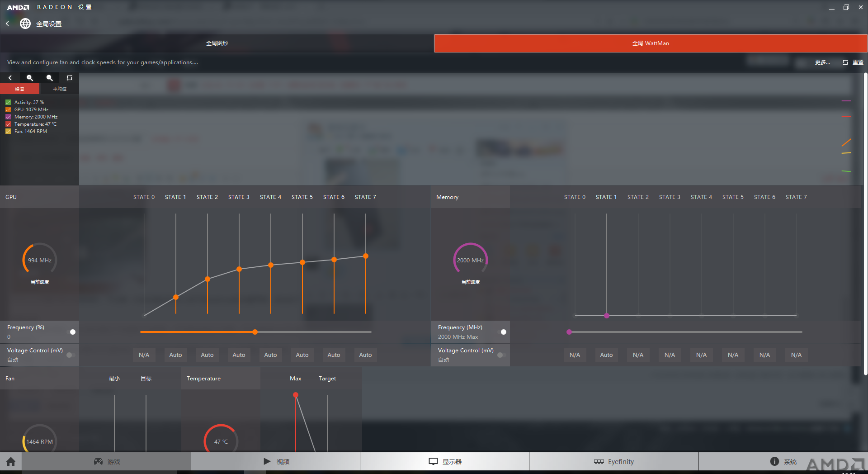
Task: Open the 系统 system info tab
Action: click(783, 461)
